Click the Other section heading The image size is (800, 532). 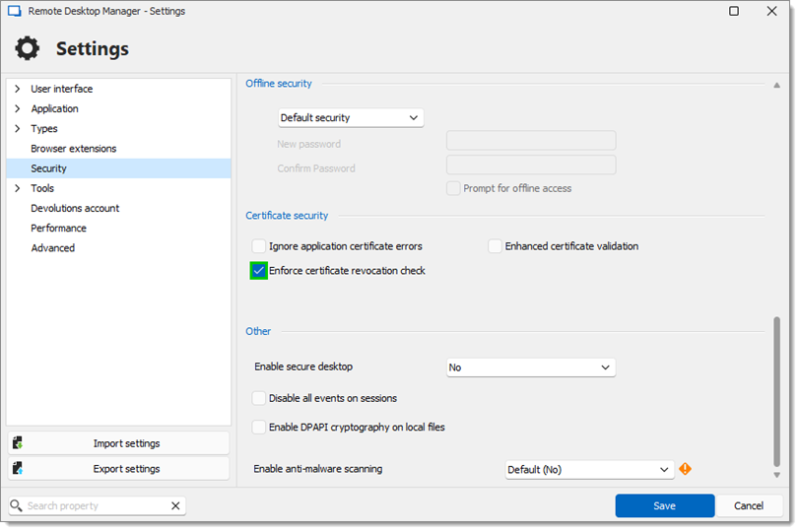pos(258,331)
